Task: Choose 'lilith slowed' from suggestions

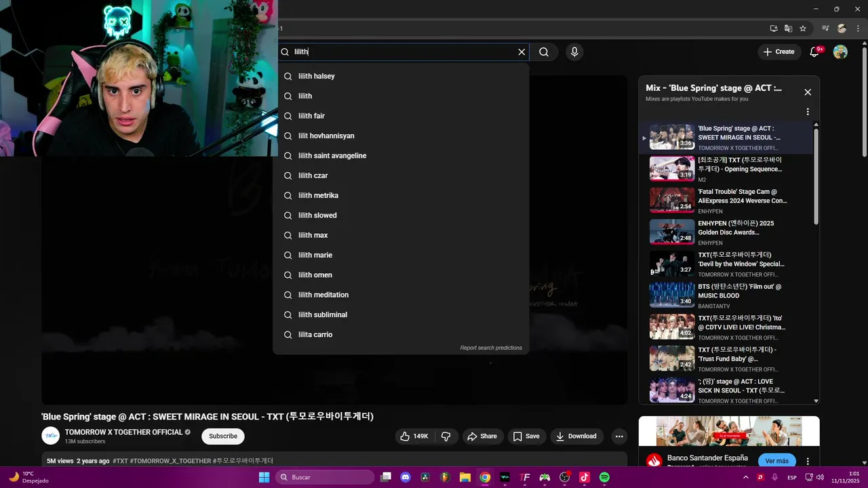Action: click(401, 216)
